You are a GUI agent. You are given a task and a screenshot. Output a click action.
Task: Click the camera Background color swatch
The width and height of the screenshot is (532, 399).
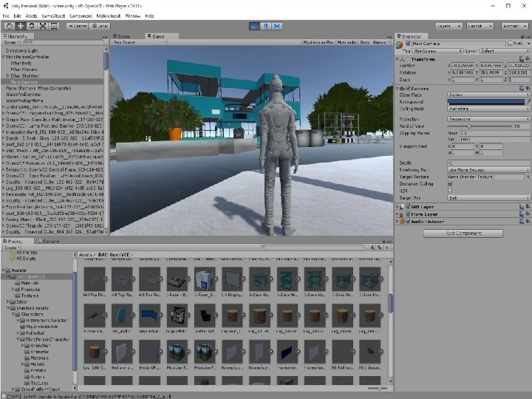(488, 101)
